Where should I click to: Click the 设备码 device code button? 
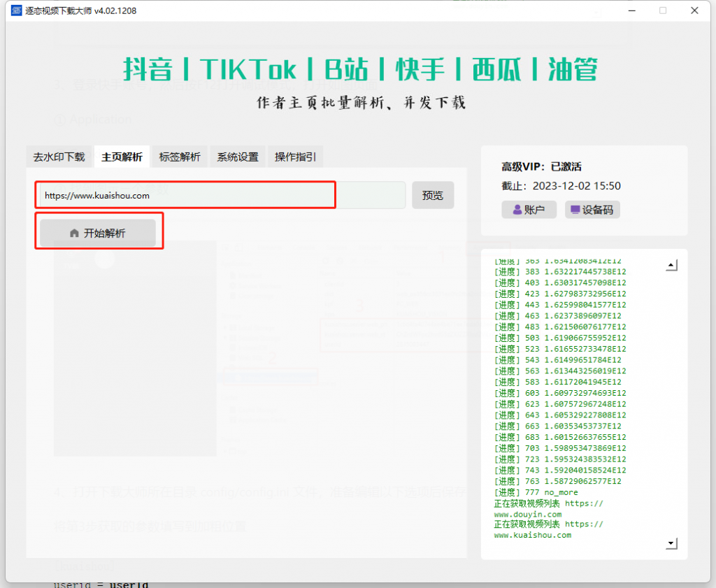pos(592,210)
